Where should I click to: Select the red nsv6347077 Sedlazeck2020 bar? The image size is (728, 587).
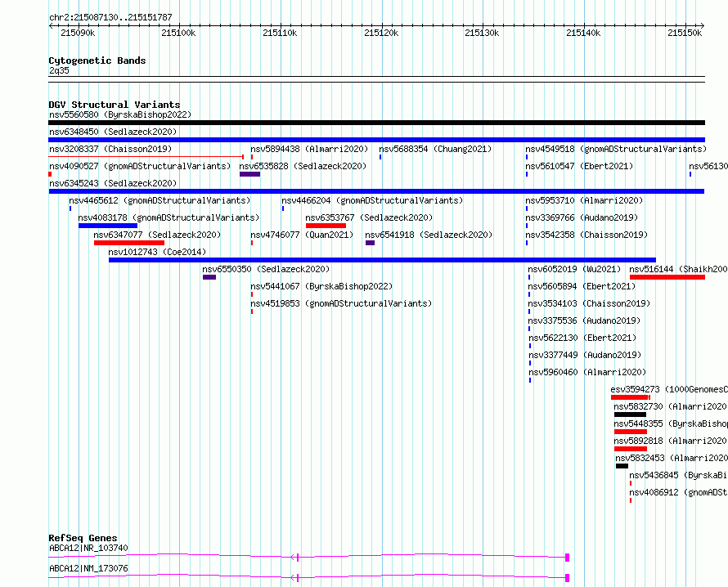point(129,243)
